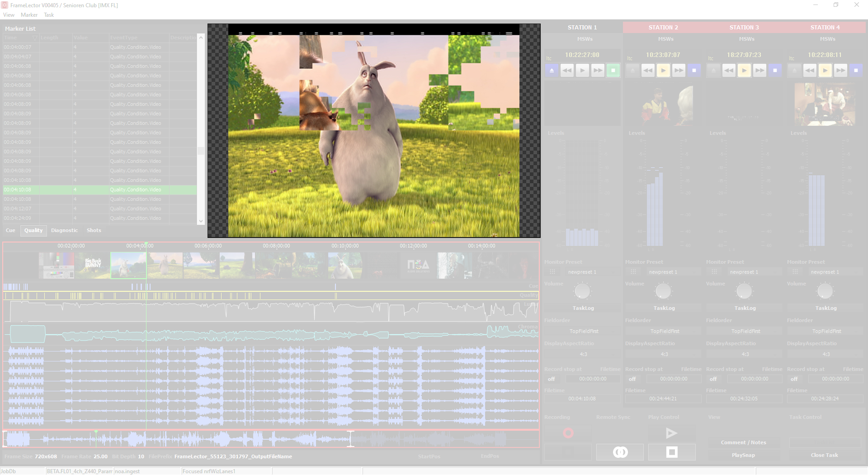Click Station 1 Record stop at time field
Viewport: 868px width, 475px height.
(x=593, y=379)
